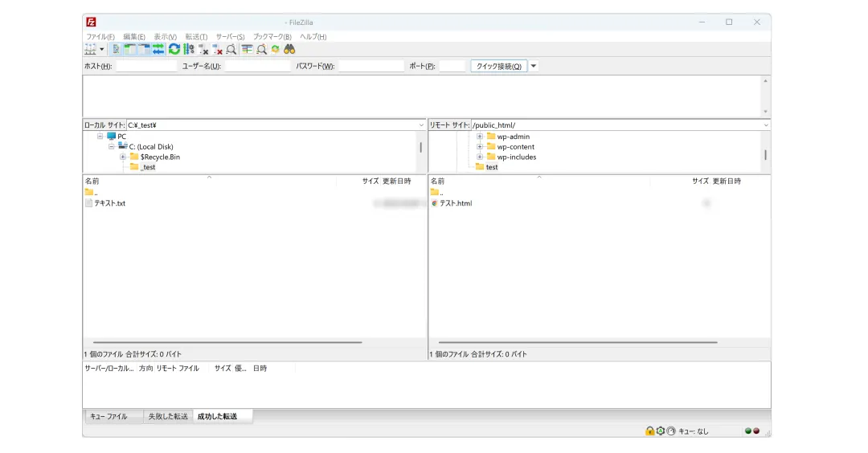
Task: Expand the wp-includes folder node
Action: 480,157
